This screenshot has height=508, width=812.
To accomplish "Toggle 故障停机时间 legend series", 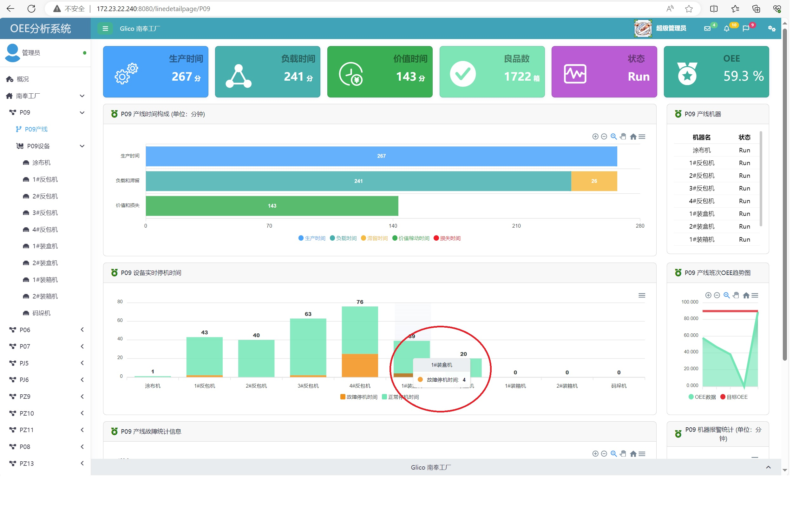I will [x=359, y=397].
